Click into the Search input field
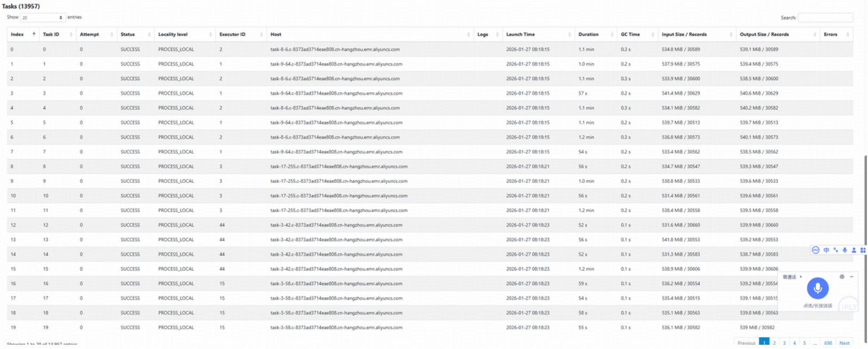 click(x=825, y=18)
